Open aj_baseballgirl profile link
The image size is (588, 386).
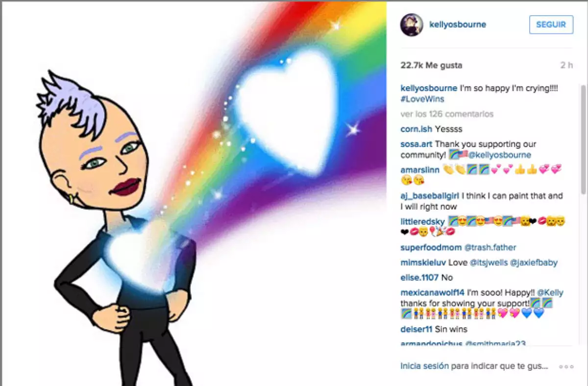(429, 196)
